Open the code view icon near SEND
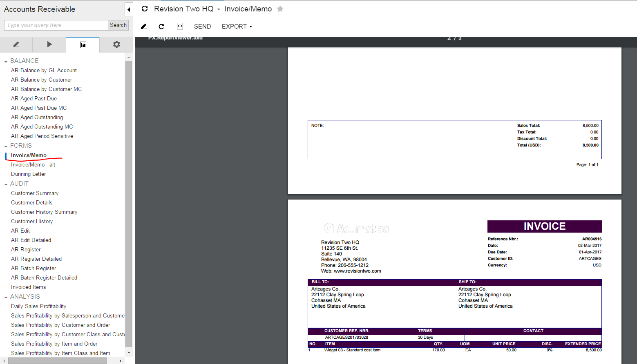 tap(180, 26)
